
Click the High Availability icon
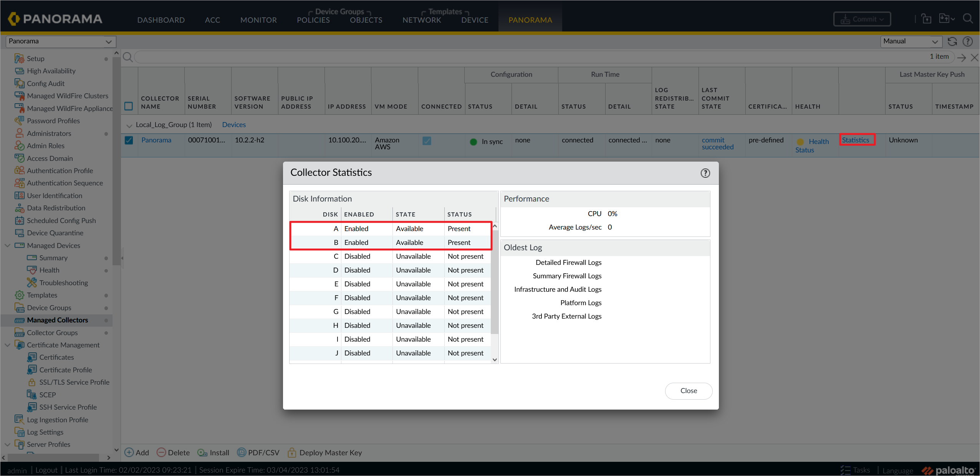tap(19, 71)
